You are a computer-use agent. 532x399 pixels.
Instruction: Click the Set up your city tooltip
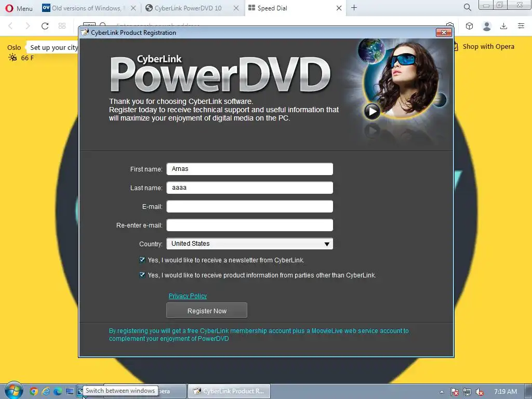click(54, 47)
